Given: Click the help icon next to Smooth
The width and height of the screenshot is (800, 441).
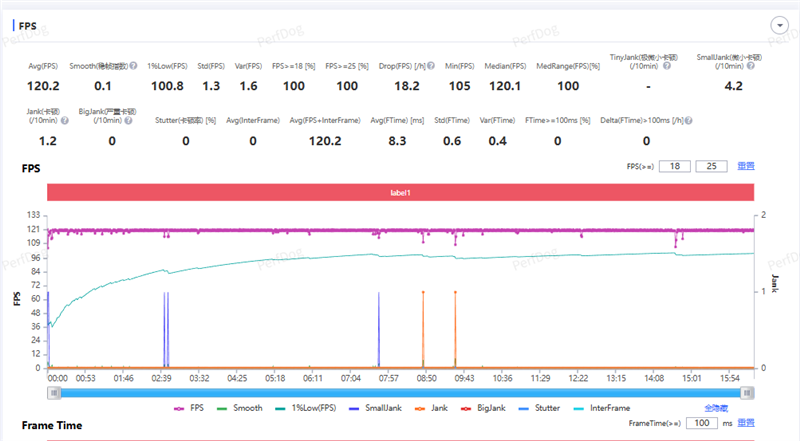Looking at the screenshot, I should pos(132,65).
